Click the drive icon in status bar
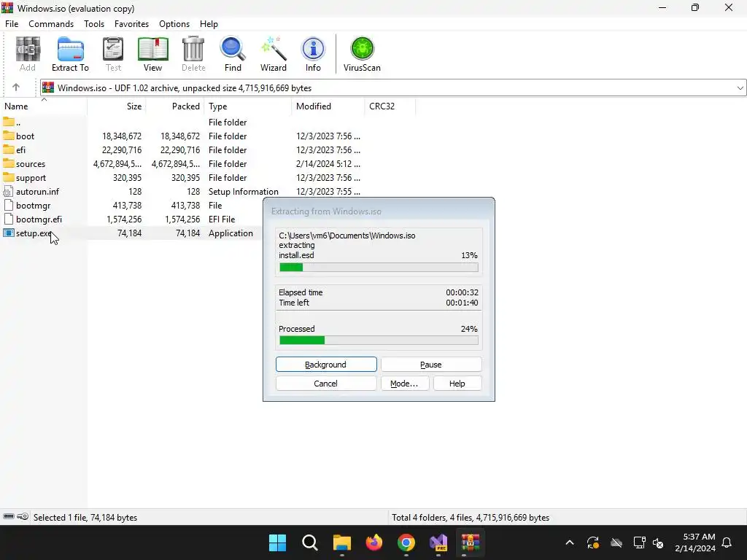Image resolution: width=747 pixels, height=560 pixels. coord(9,517)
